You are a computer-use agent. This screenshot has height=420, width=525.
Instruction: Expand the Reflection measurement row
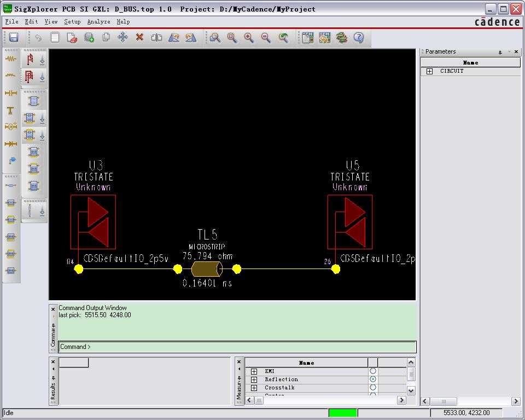click(254, 380)
